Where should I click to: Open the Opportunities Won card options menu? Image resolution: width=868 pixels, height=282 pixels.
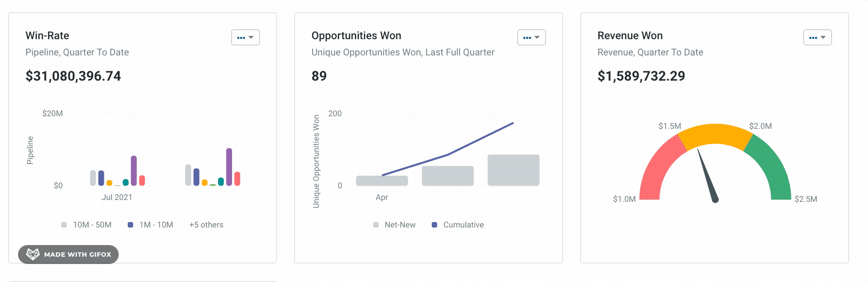(x=532, y=37)
